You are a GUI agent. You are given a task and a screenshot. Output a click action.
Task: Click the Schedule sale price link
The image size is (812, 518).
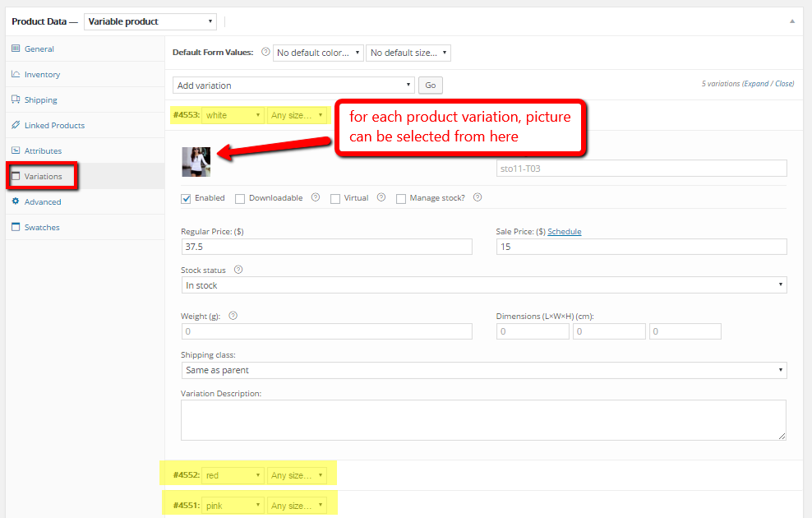565,232
